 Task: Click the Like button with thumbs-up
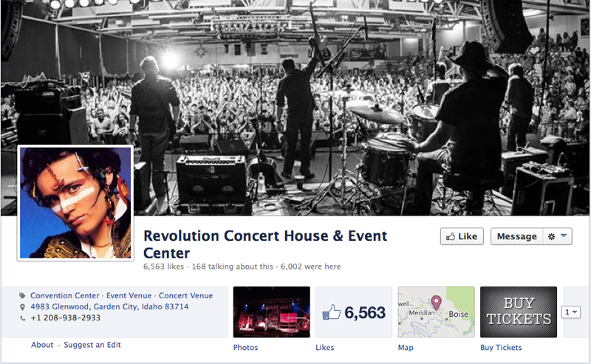pos(462,236)
